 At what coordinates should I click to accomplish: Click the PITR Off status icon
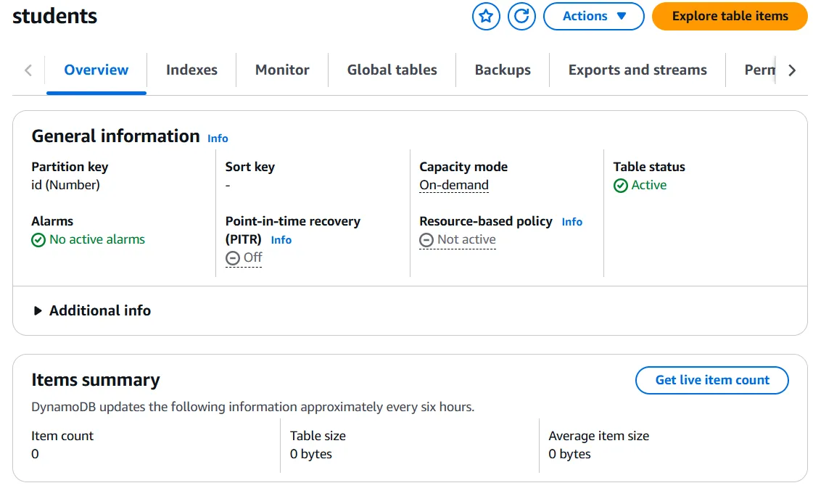tap(232, 258)
